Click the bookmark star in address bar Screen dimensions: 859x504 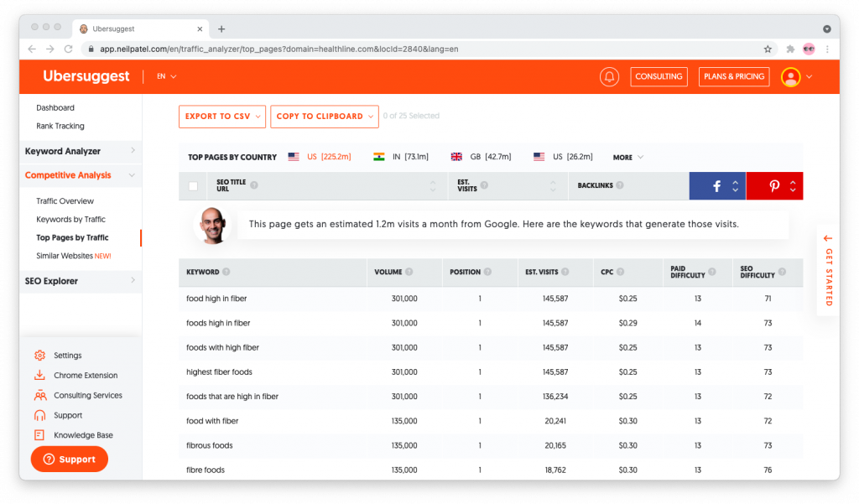[x=768, y=49]
